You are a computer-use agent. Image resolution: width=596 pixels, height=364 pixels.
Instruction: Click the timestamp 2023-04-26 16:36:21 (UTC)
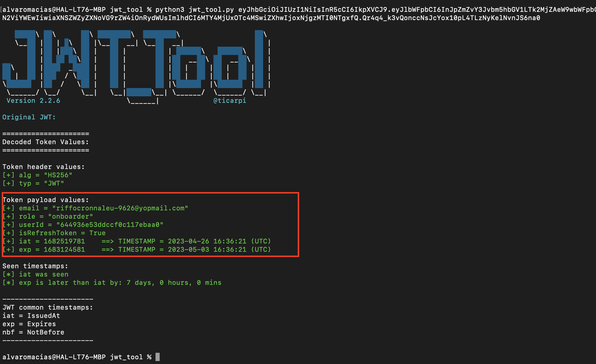click(219, 241)
